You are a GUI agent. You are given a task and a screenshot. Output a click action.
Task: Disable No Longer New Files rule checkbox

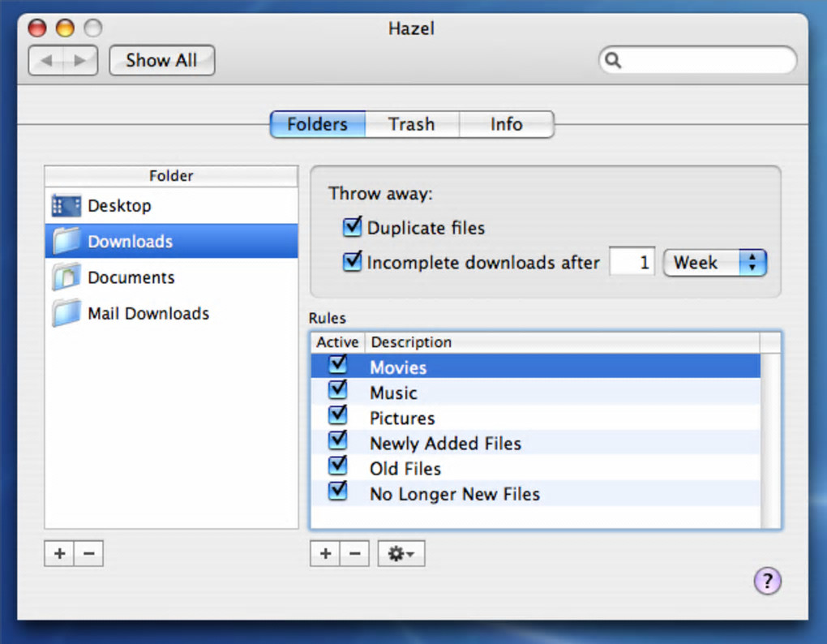[337, 492]
